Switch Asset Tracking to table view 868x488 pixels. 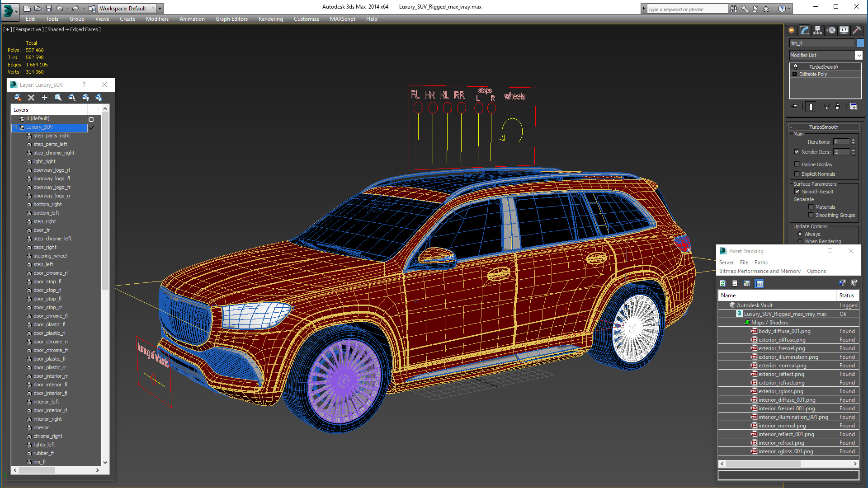click(x=759, y=283)
